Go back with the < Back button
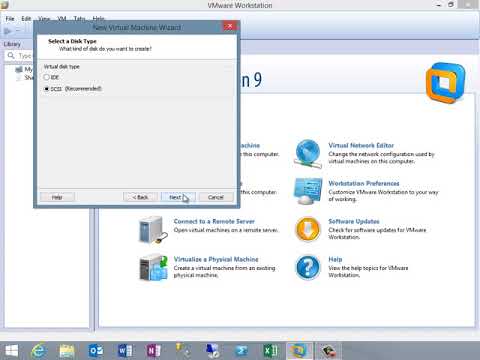Screen dimensions: 480x360 point(140,197)
